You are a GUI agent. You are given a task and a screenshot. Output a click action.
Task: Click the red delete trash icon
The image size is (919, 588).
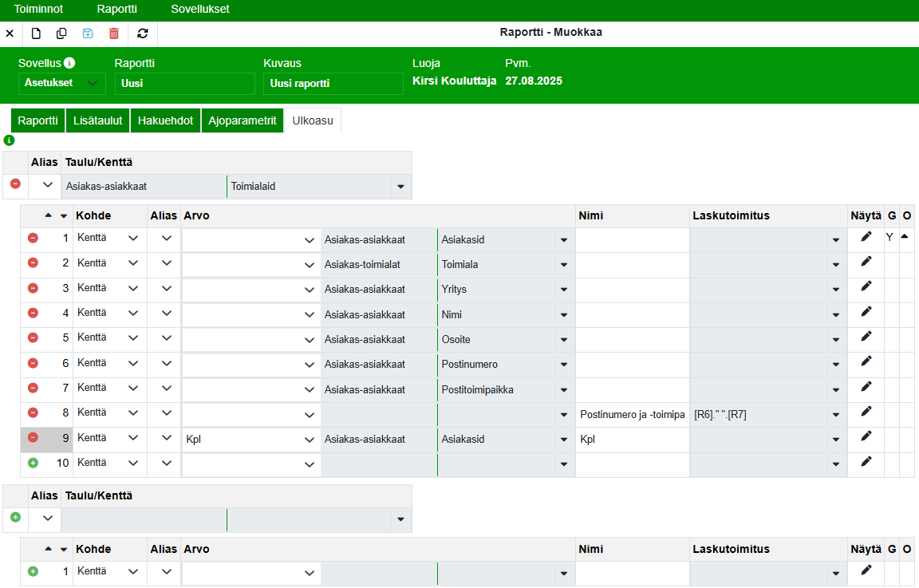(x=114, y=34)
